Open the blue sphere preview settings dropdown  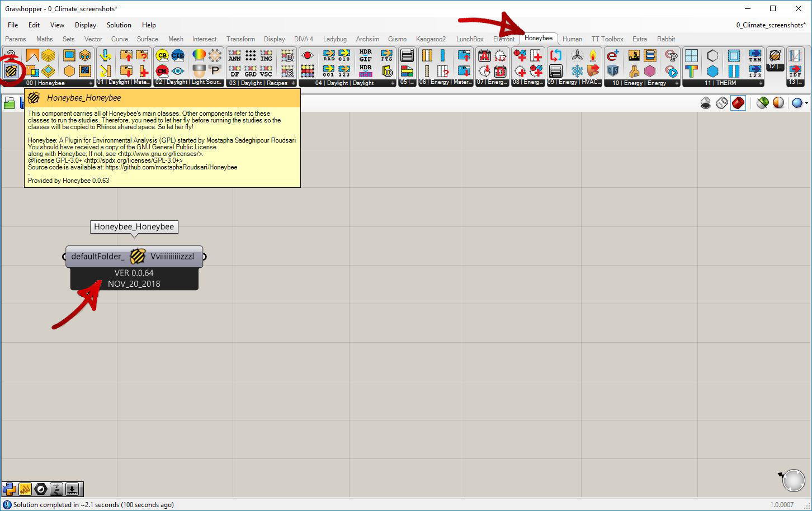coord(806,103)
